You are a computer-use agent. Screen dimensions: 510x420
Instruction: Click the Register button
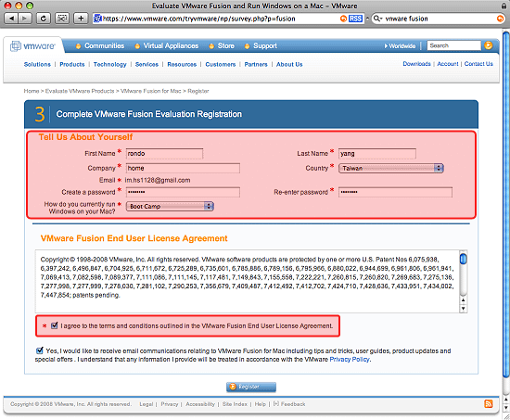point(251,387)
